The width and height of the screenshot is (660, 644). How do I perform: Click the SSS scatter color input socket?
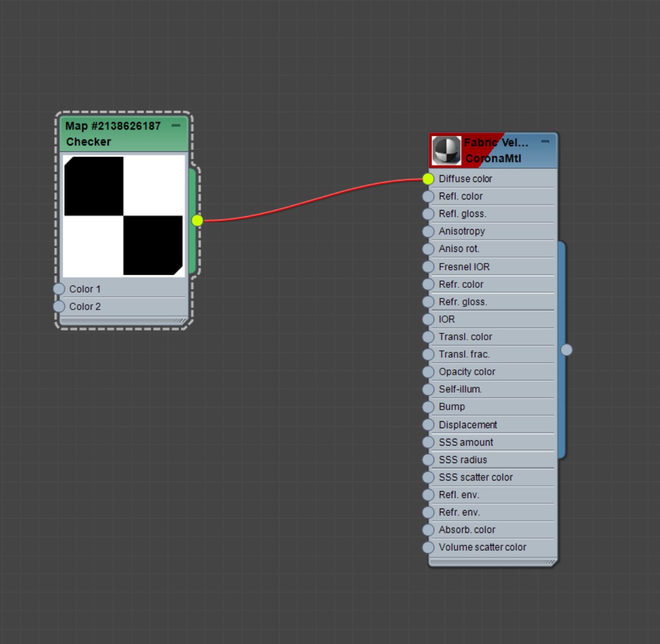click(x=428, y=477)
